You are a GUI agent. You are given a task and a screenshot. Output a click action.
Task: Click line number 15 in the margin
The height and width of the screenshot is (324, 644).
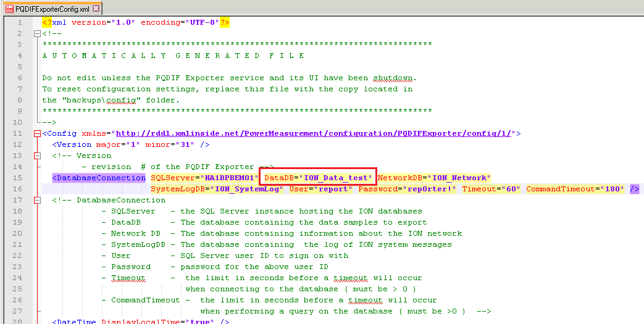pyautogui.click(x=17, y=178)
